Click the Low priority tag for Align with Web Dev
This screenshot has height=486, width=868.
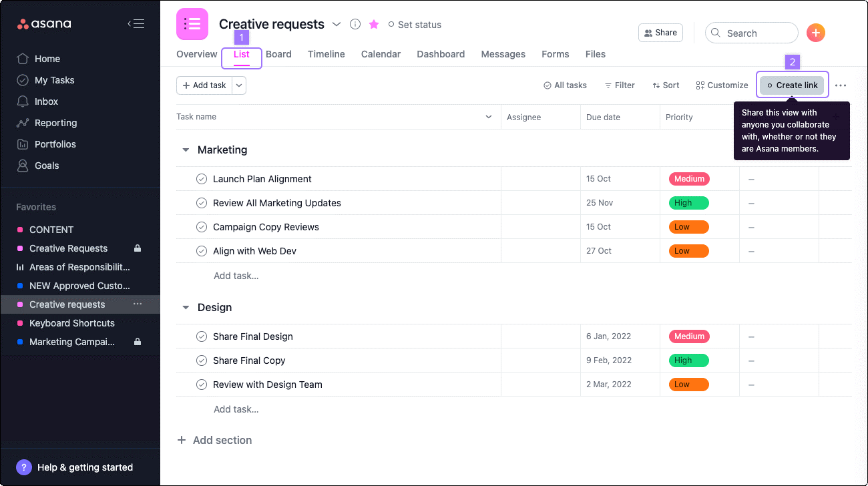tap(689, 251)
